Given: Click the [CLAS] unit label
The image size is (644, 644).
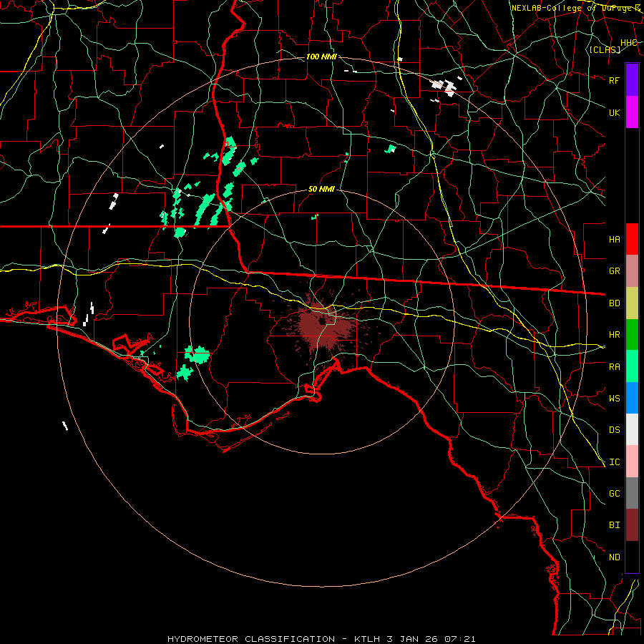Looking at the screenshot, I should click(x=605, y=50).
